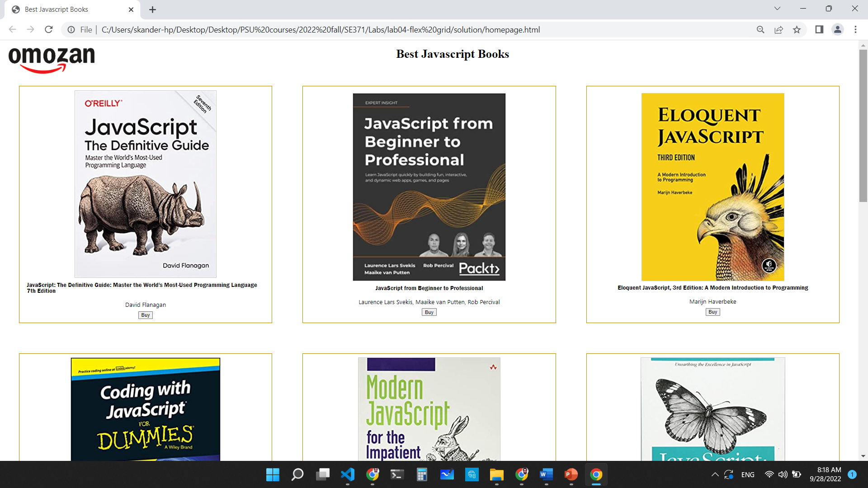Click the file URL address bar
The image size is (868, 488).
[320, 30]
